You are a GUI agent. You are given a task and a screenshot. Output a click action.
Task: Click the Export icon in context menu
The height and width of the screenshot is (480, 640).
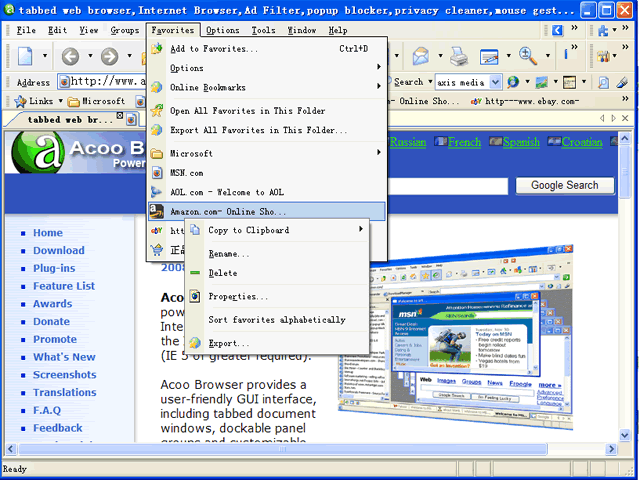(195, 343)
